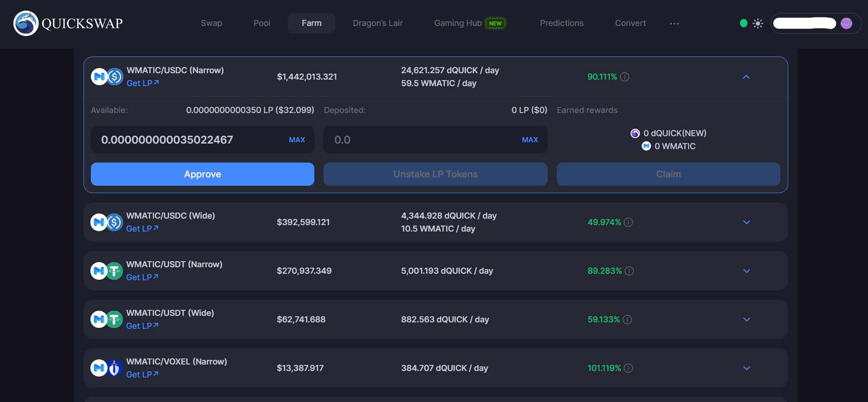Screen dimensions: 868x402
Task: Click the QuickSwap dragon logo
Action: point(26,23)
